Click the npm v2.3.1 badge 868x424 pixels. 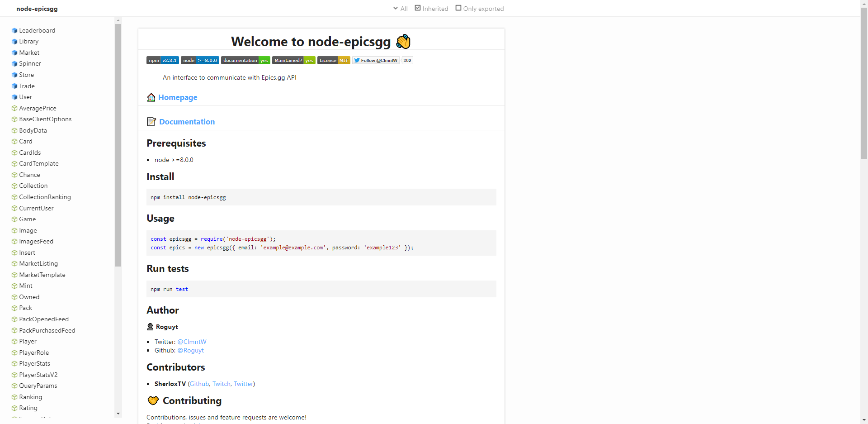(x=163, y=60)
